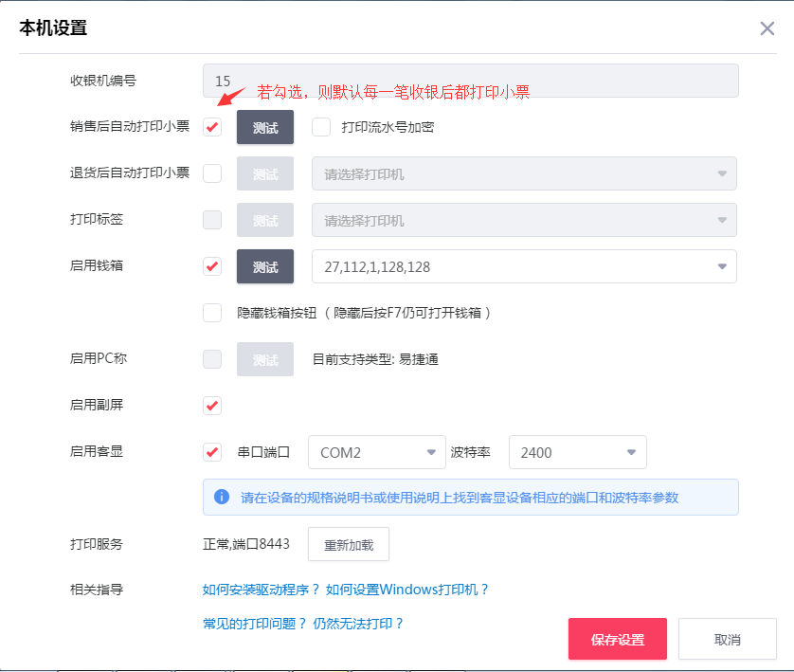Click the 保存设置 button
The width and height of the screenshot is (794, 672).
tap(617, 639)
